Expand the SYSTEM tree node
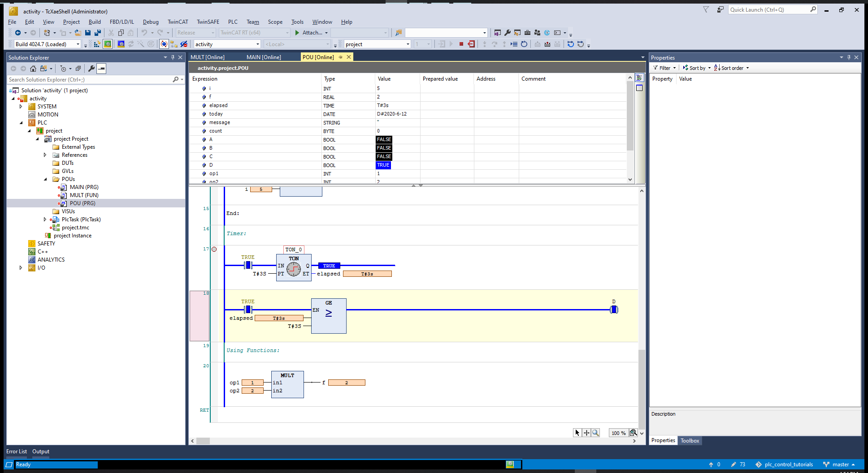 pos(21,107)
